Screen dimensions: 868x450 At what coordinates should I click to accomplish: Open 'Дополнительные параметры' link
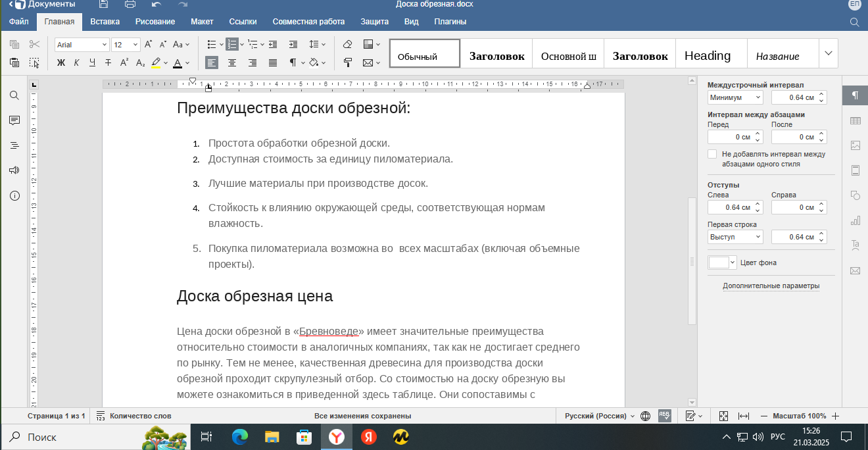click(771, 286)
